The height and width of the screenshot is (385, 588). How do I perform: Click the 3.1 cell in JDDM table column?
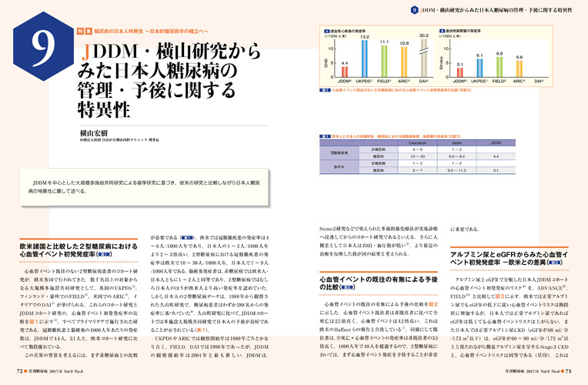[496, 170]
